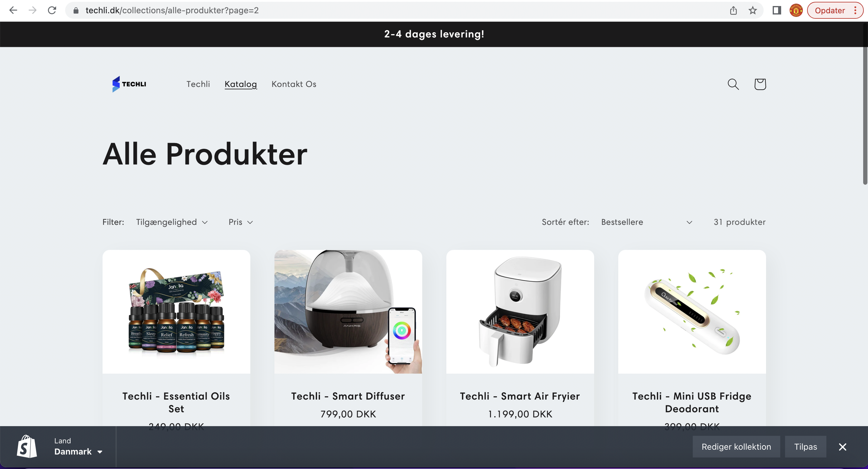868x469 pixels.
Task: Open the shopping cart icon
Action: [760, 84]
